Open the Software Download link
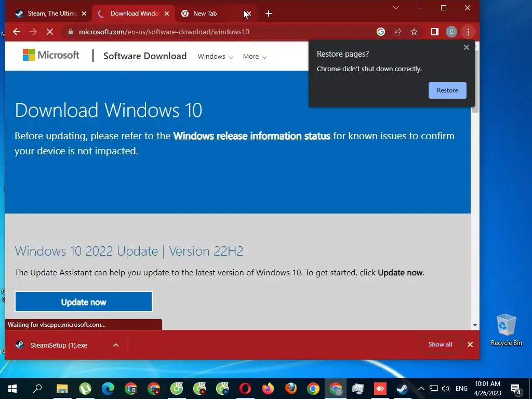Screen dimensions: 532x399 (145, 56)
